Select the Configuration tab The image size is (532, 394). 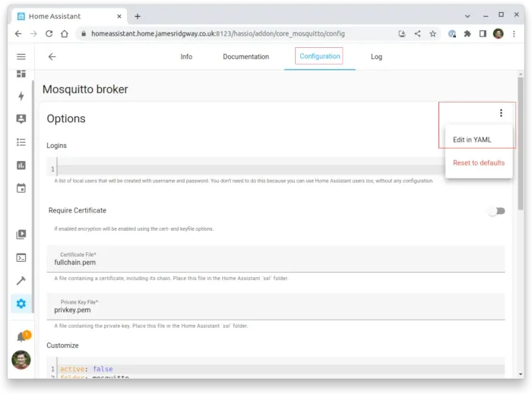[320, 56]
